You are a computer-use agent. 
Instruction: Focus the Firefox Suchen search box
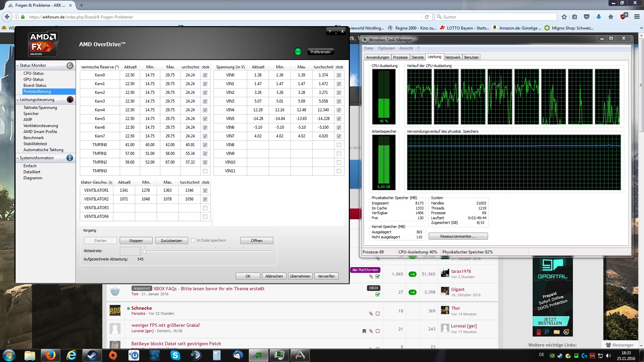tap(496, 17)
